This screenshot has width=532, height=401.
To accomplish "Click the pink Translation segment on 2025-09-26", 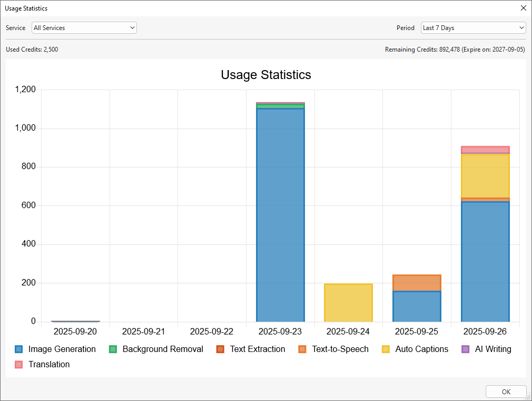I will 485,150.
